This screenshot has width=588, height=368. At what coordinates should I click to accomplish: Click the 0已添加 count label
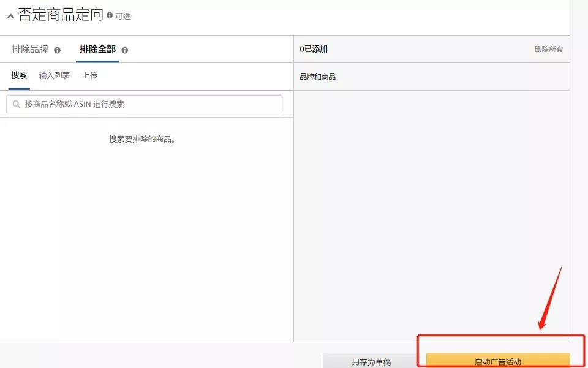coord(314,49)
